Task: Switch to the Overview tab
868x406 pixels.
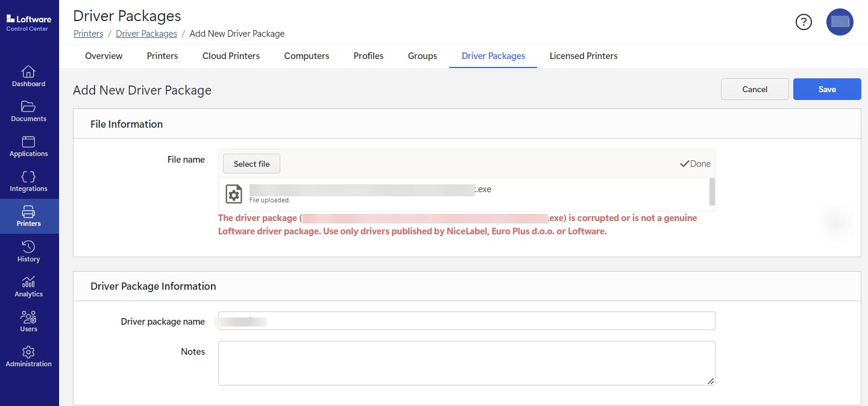Action: 104,56
